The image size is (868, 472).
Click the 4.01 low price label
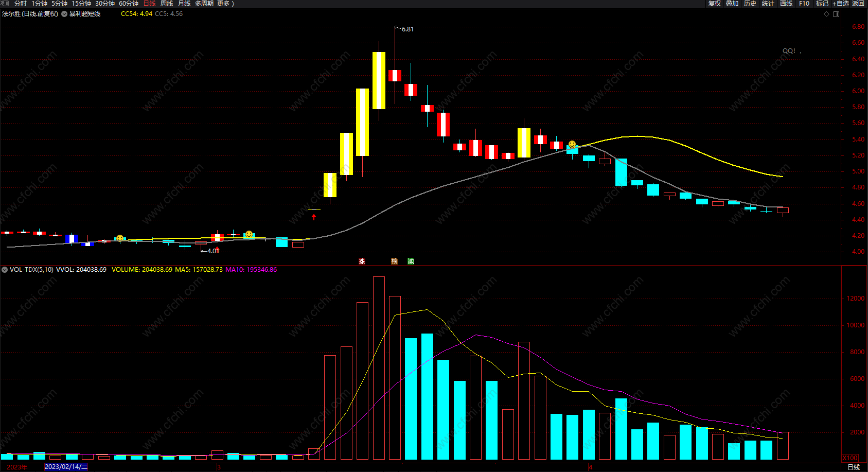213,251
